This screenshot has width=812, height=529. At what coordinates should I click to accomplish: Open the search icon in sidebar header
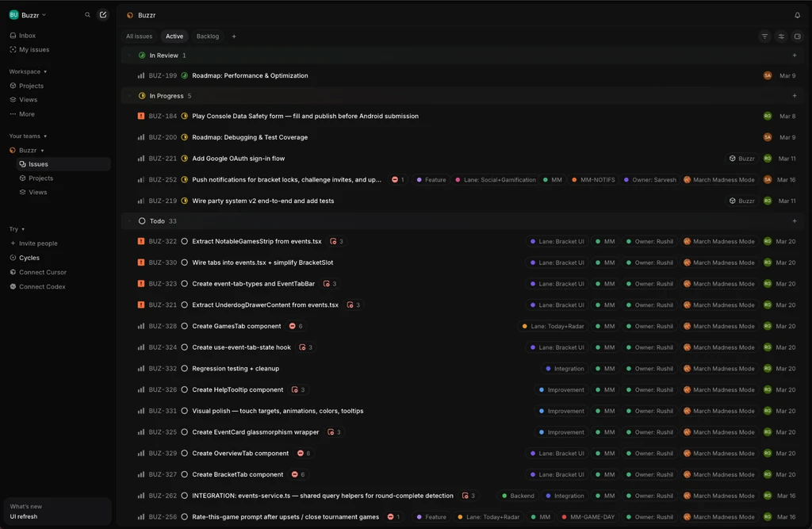[88, 15]
